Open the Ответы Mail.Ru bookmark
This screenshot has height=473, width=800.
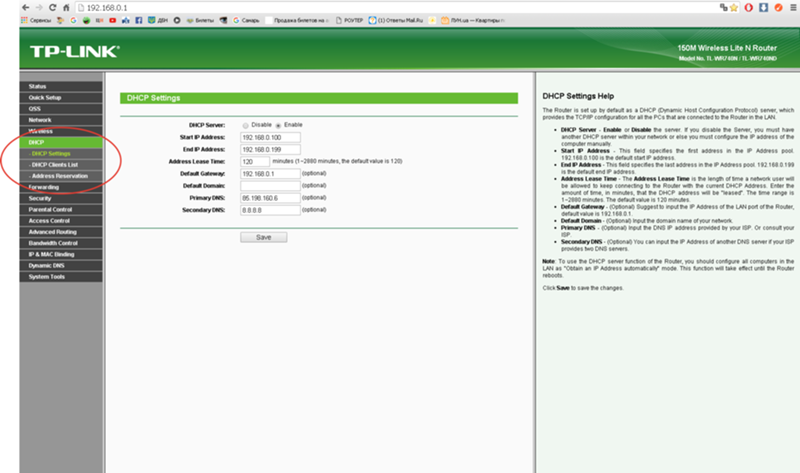pos(396,20)
